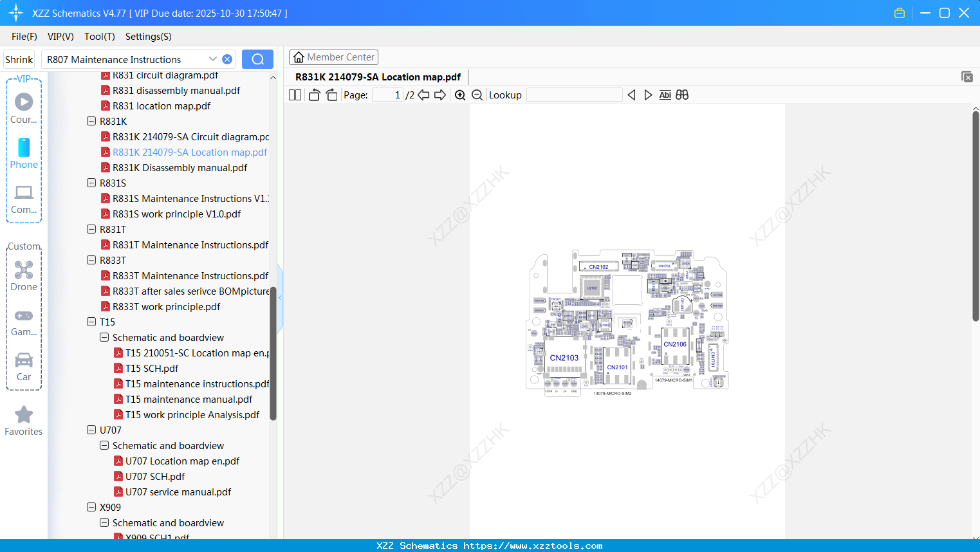Clear the search box with the X icon

tap(227, 59)
